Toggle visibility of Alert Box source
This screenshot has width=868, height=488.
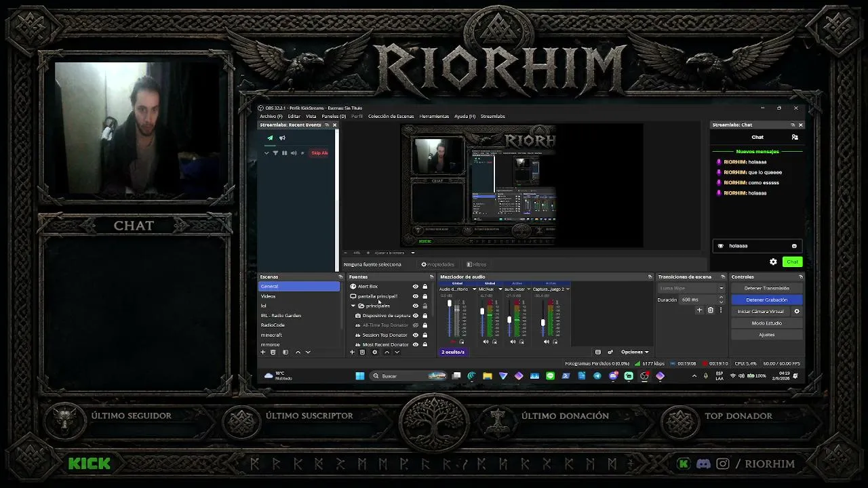tap(416, 287)
